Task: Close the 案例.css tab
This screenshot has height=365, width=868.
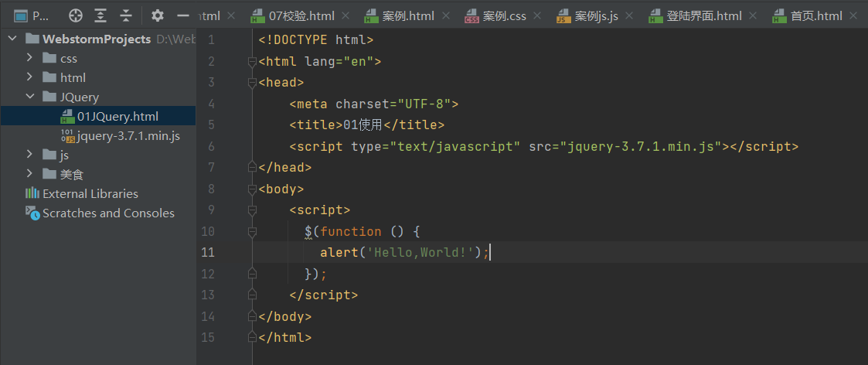Action: coord(537,16)
